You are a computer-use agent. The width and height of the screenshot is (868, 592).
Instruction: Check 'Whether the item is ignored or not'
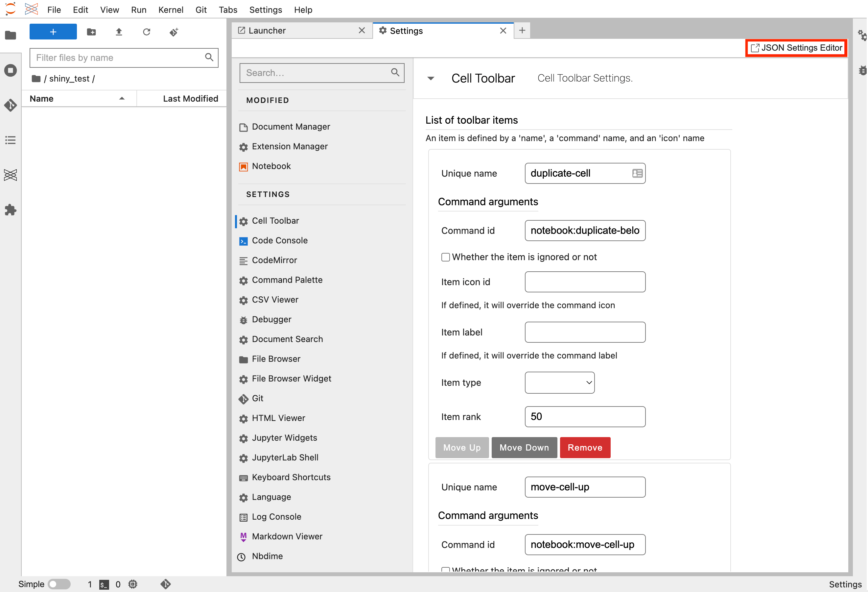click(446, 257)
